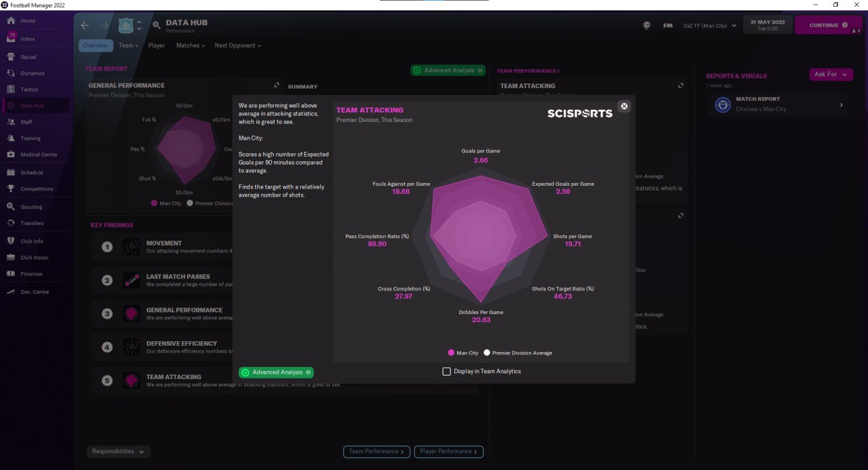Screen dimensions: 868x470
Task: Click the 31 May 2022 date box
Action: click(x=767, y=25)
